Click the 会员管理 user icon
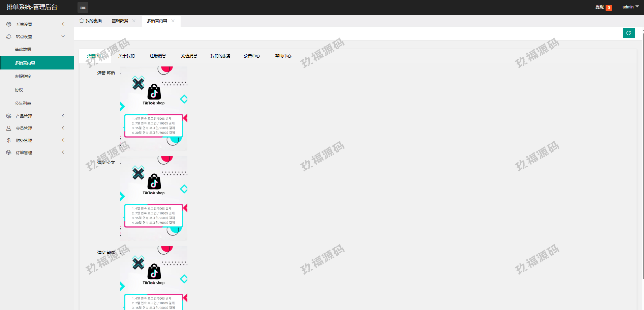Image resolution: width=644 pixels, height=310 pixels. tap(9, 128)
